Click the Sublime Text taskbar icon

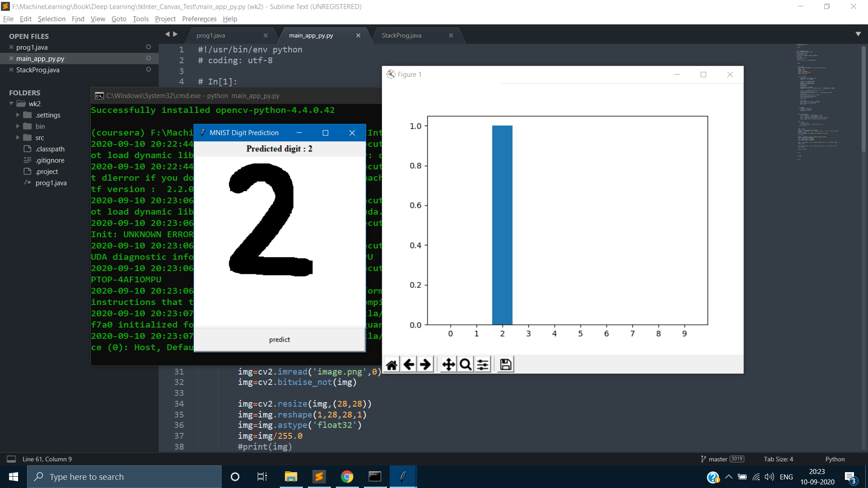[x=319, y=477]
